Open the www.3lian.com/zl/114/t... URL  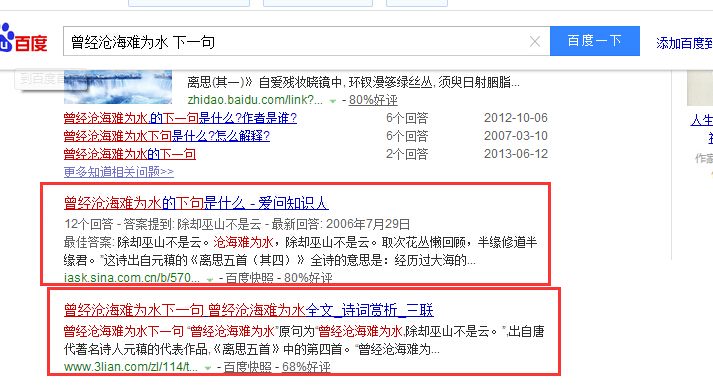coord(131,367)
